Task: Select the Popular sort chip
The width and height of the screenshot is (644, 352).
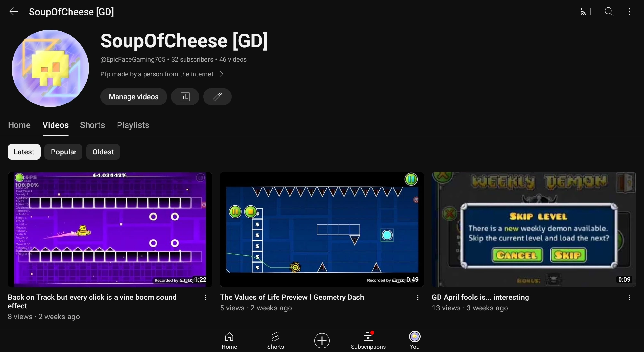Action: [x=63, y=152]
